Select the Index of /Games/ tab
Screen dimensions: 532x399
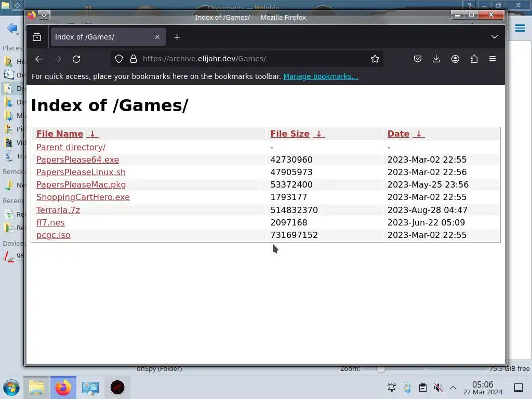tap(108, 37)
